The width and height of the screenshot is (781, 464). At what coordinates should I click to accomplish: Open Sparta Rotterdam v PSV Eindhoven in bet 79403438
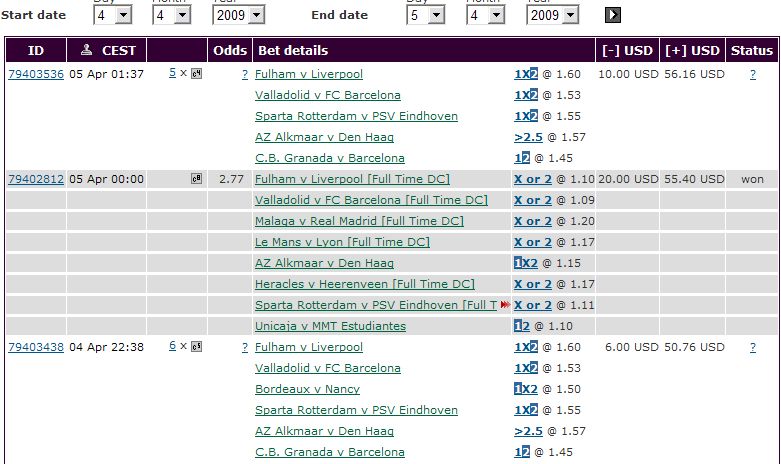click(x=356, y=410)
